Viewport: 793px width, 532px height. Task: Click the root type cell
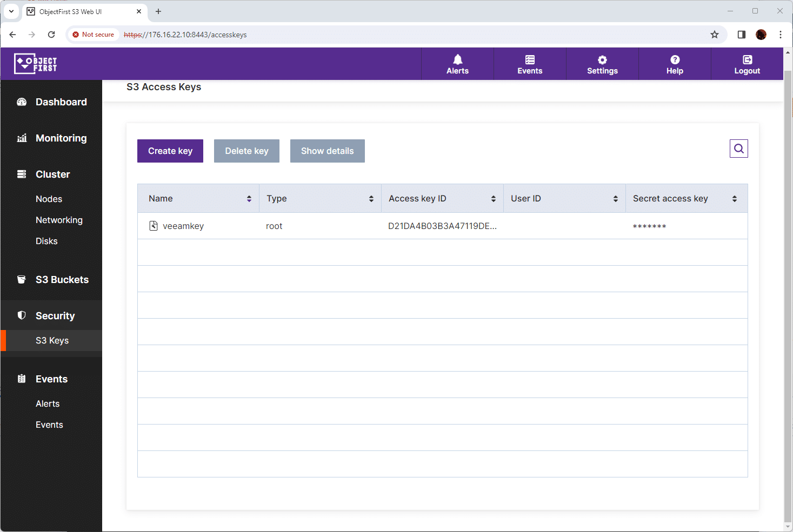click(274, 226)
